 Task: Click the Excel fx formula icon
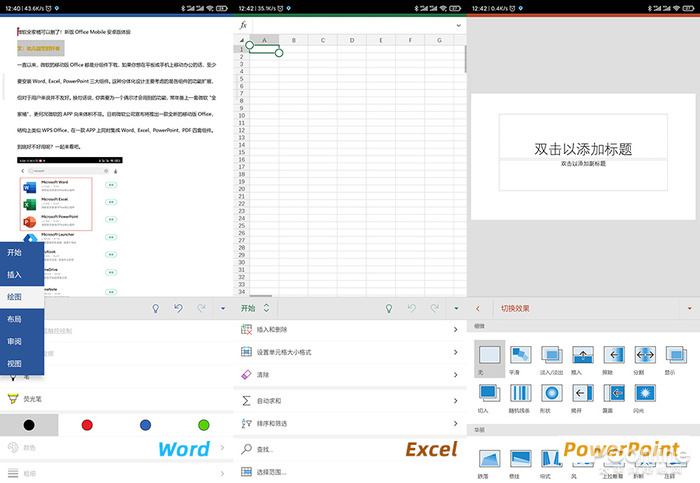(243, 25)
